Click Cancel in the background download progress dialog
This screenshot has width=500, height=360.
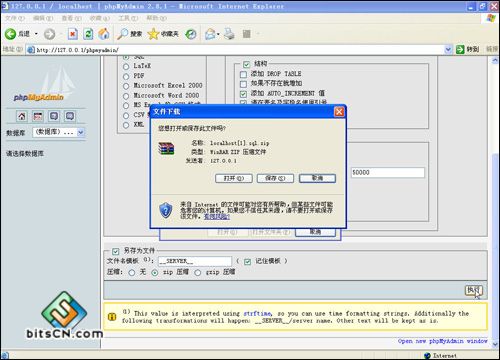click(315, 232)
